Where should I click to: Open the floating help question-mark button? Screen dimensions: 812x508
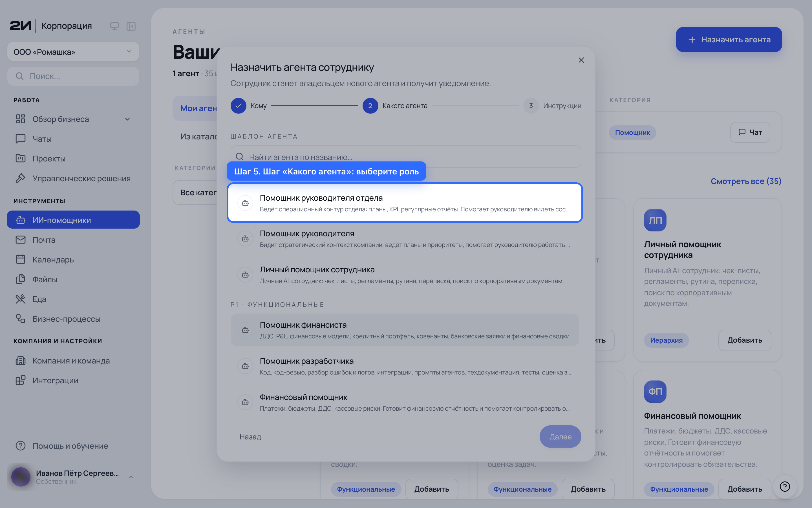pyautogui.click(x=785, y=487)
